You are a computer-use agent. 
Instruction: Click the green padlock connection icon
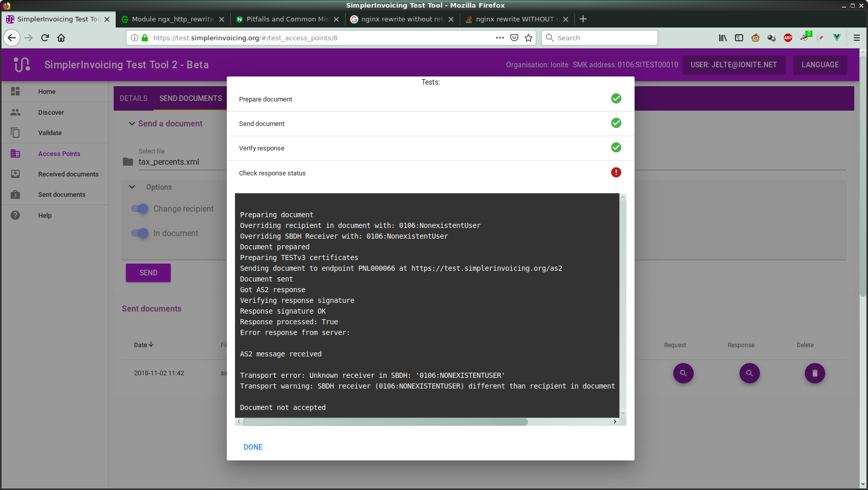click(x=145, y=38)
